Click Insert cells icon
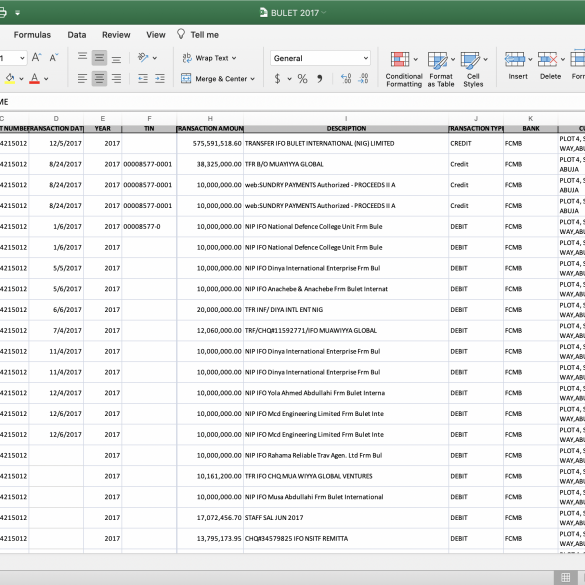Screen dimensions: 585x585 pyautogui.click(x=514, y=59)
